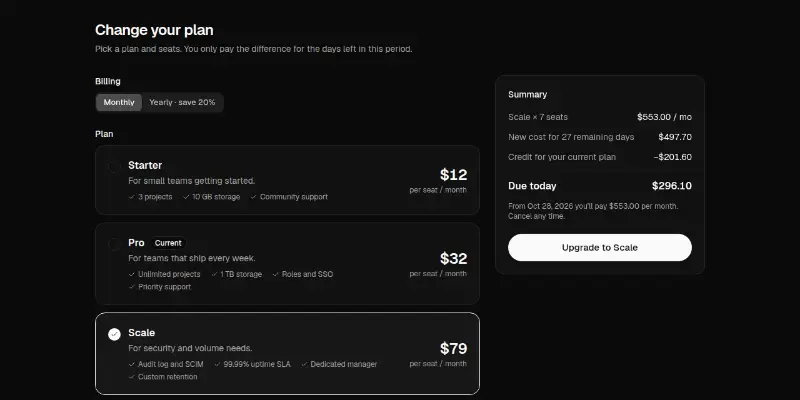Click 'Dedicated manager' feature
Viewport: 800px width, 400px height.
(x=339, y=364)
